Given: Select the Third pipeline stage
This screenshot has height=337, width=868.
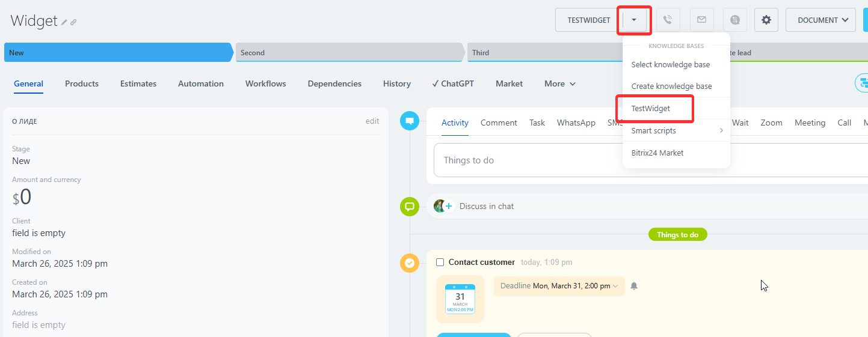Looking at the screenshot, I should point(545,52).
